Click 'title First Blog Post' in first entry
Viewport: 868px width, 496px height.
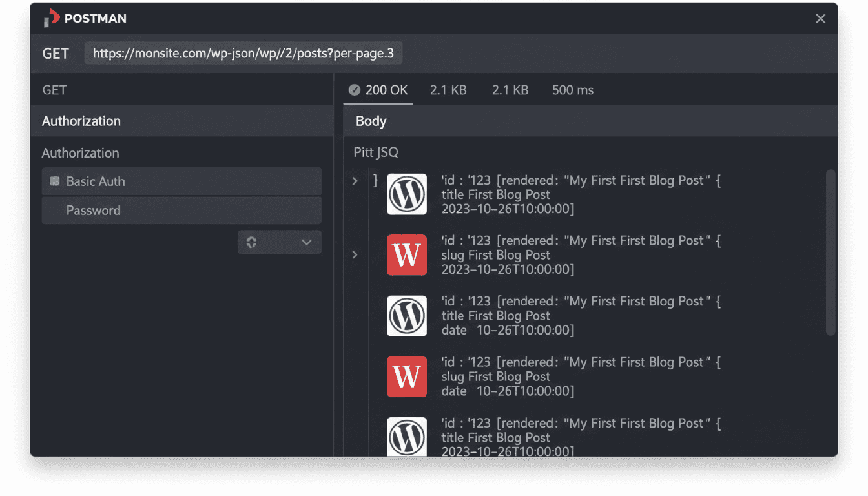[x=496, y=194]
